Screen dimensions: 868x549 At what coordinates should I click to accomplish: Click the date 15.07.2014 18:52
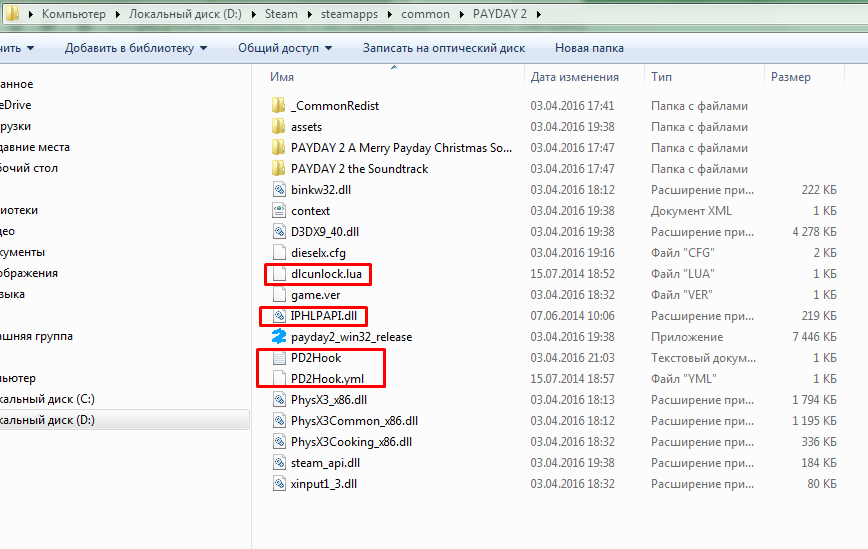click(572, 273)
